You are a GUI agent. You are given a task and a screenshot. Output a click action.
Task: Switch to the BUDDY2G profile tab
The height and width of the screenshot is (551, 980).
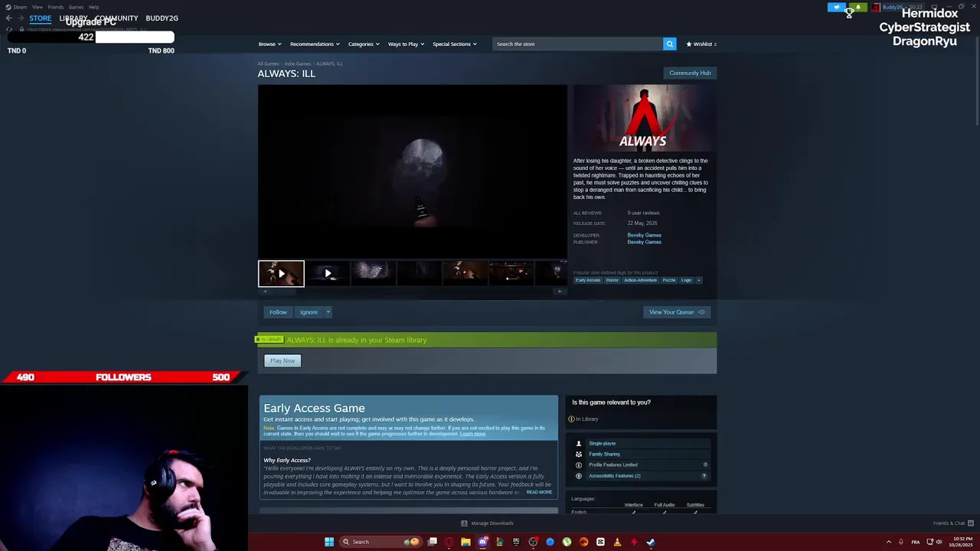pyautogui.click(x=162, y=18)
